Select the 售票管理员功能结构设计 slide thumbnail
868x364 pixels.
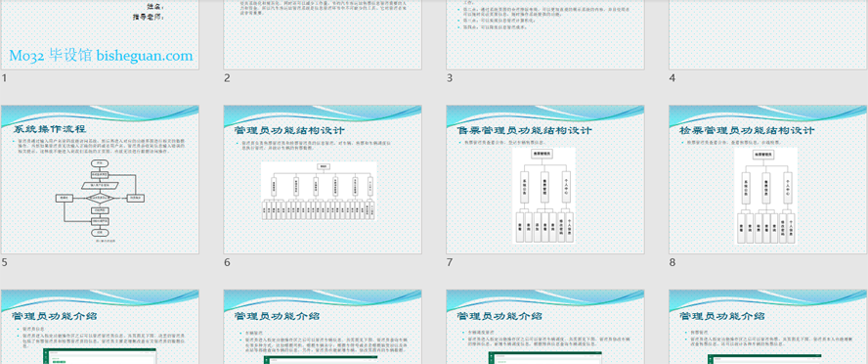tap(545, 179)
